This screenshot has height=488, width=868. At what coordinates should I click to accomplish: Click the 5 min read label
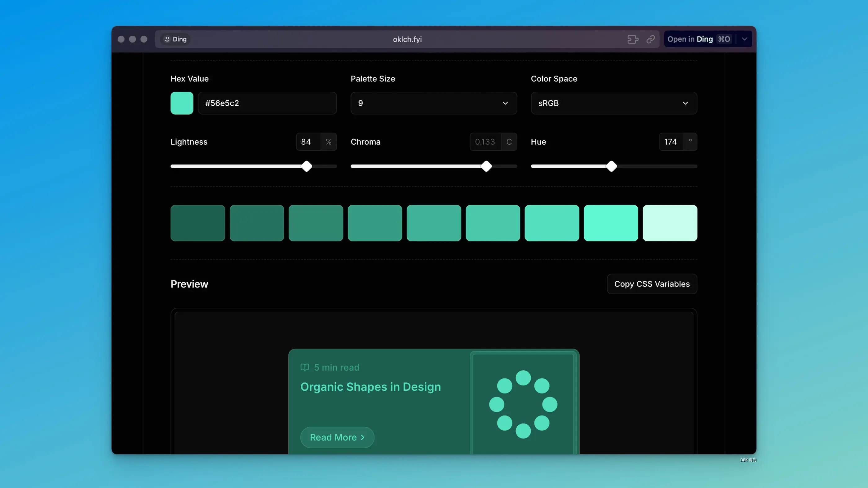point(337,367)
